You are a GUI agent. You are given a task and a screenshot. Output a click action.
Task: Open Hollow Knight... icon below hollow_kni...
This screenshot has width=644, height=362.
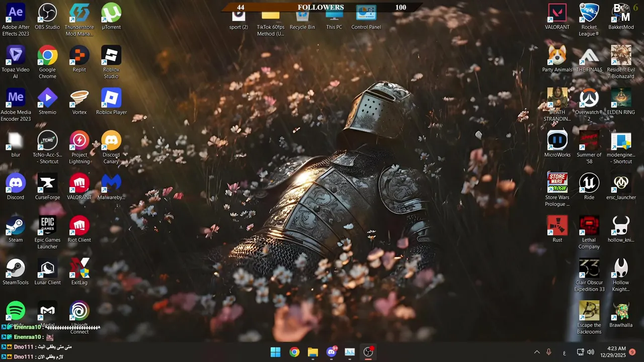621,276
